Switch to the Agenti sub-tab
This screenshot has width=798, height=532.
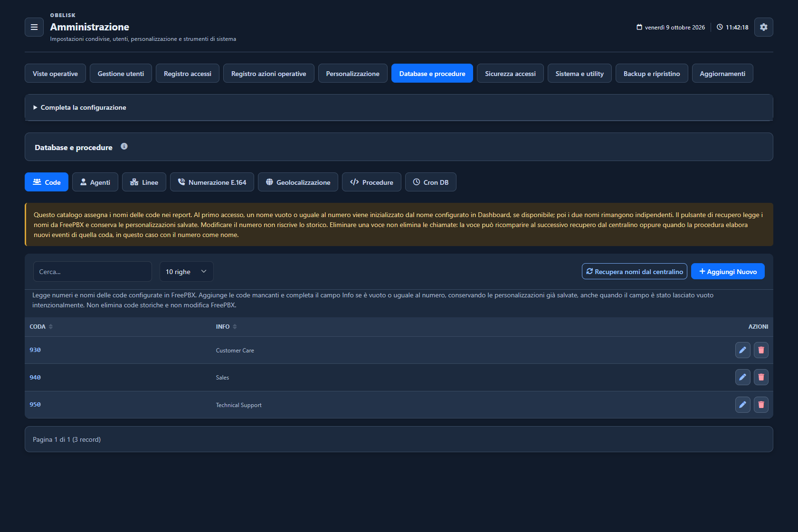[x=95, y=182]
